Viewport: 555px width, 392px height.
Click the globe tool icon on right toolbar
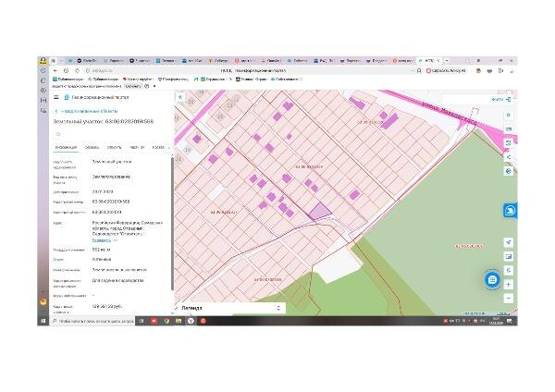coord(509,171)
